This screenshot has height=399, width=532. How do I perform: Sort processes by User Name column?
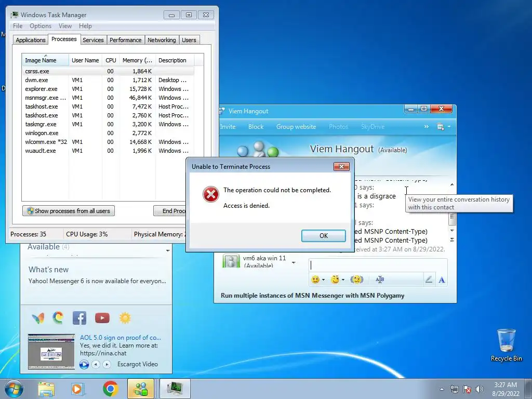click(85, 60)
